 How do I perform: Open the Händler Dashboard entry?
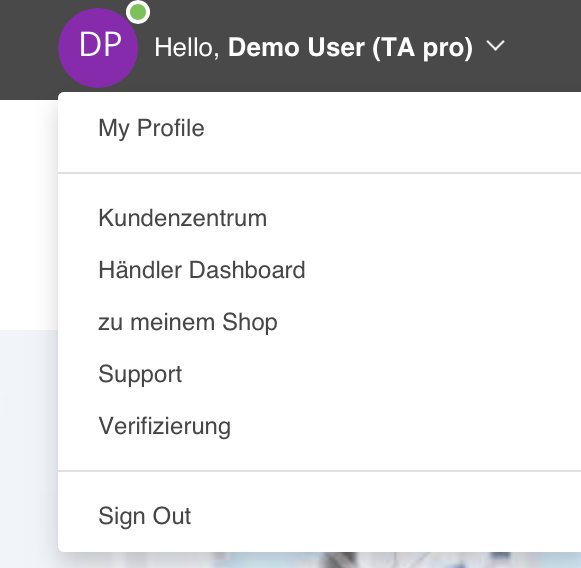tap(202, 269)
